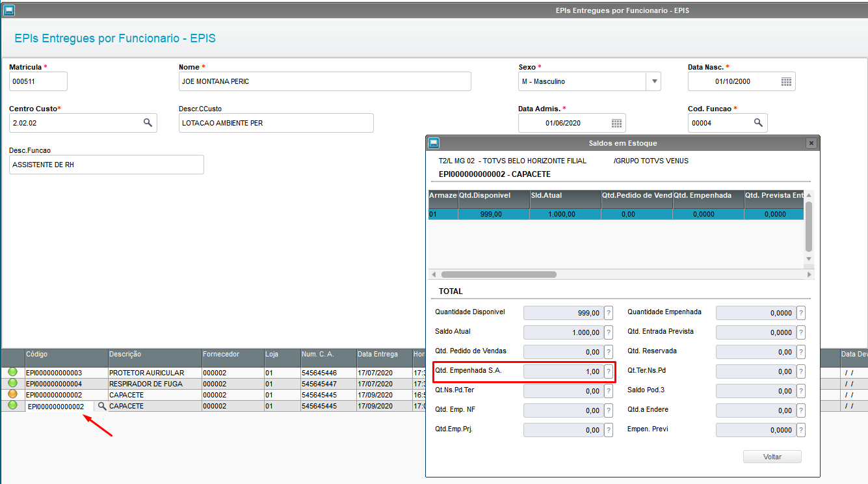Click vertical scrollbar thumb in stock balance grid
Screen dimensions: 868x484
809,226
